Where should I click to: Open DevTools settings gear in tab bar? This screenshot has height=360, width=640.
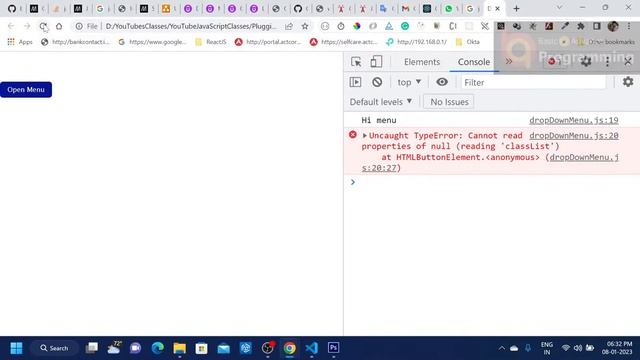tap(586, 62)
